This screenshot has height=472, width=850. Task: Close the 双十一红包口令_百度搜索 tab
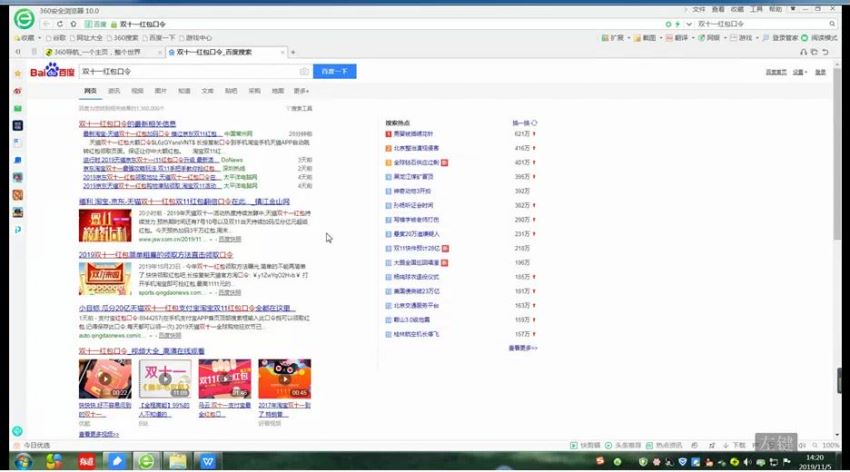point(282,52)
